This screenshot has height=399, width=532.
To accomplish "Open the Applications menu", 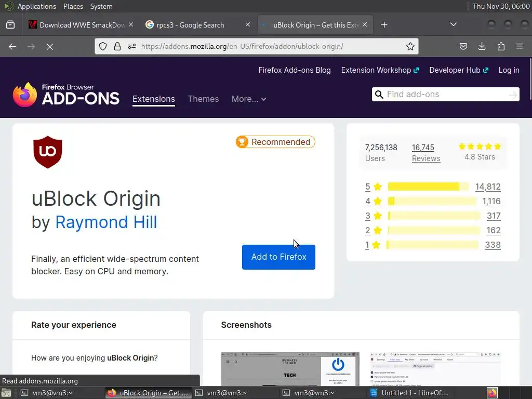I will click(37, 6).
